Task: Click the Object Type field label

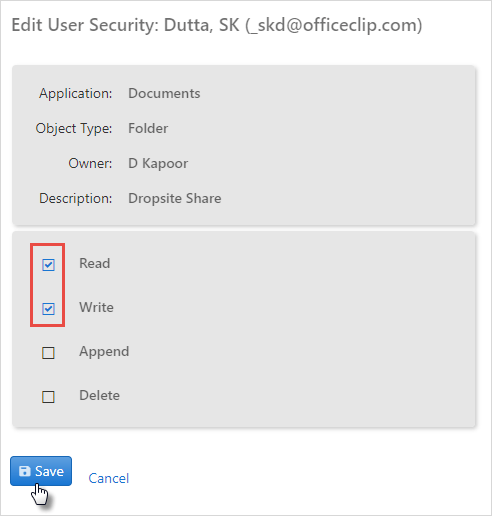Action: 74,129
